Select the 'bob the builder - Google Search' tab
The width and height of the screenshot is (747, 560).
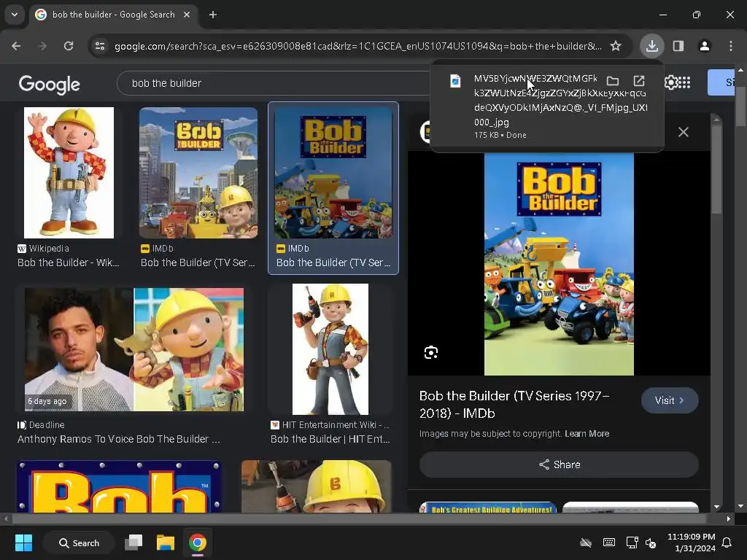[x=113, y=15]
